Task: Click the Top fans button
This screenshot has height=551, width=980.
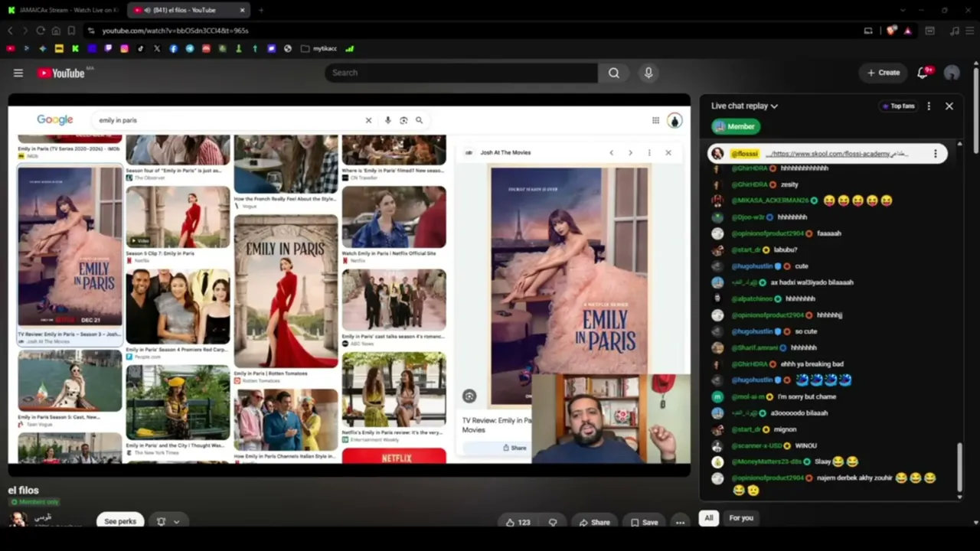Action: coord(899,106)
